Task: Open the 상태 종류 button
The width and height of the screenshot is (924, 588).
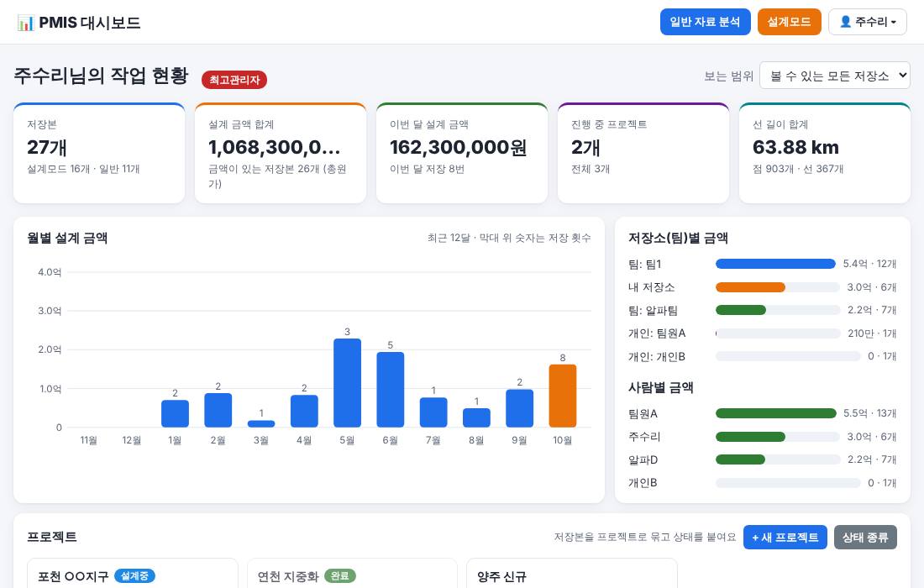Action: [x=865, y=538]
